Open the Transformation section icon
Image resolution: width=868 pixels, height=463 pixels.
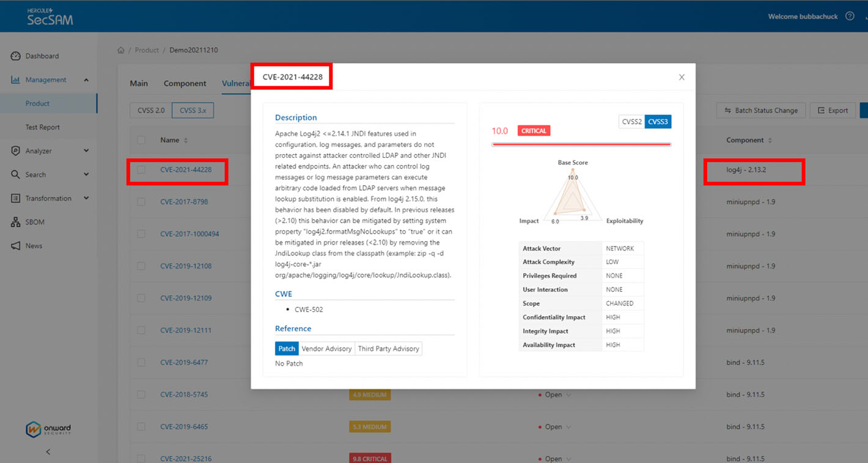click(13, 198)
